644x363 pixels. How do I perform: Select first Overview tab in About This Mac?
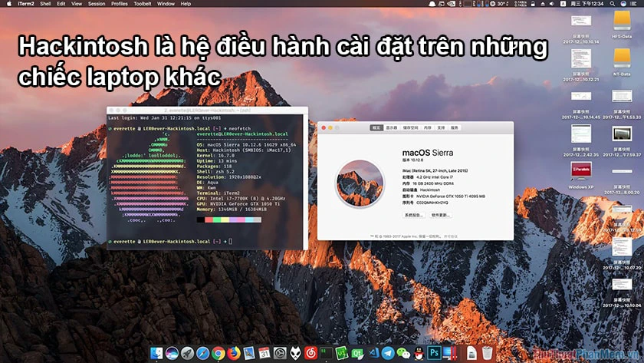click(376, 128)
